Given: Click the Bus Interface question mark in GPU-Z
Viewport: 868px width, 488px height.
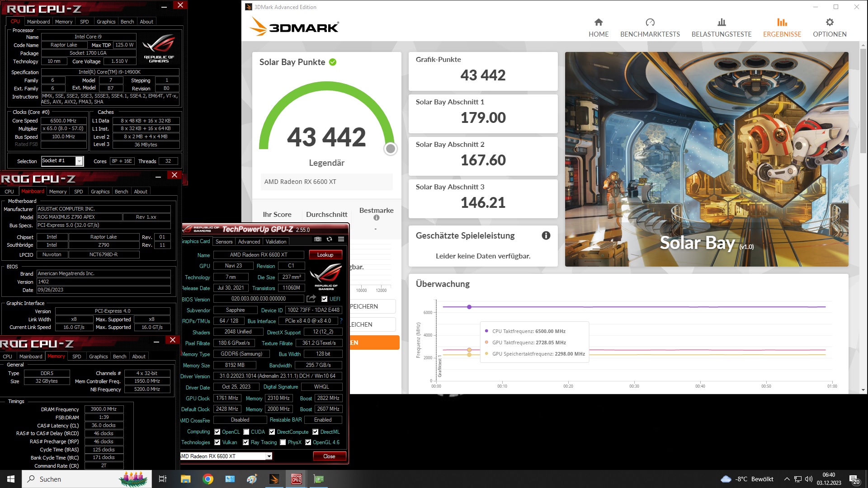Looking at the screenshot, I should coord(341,321).
